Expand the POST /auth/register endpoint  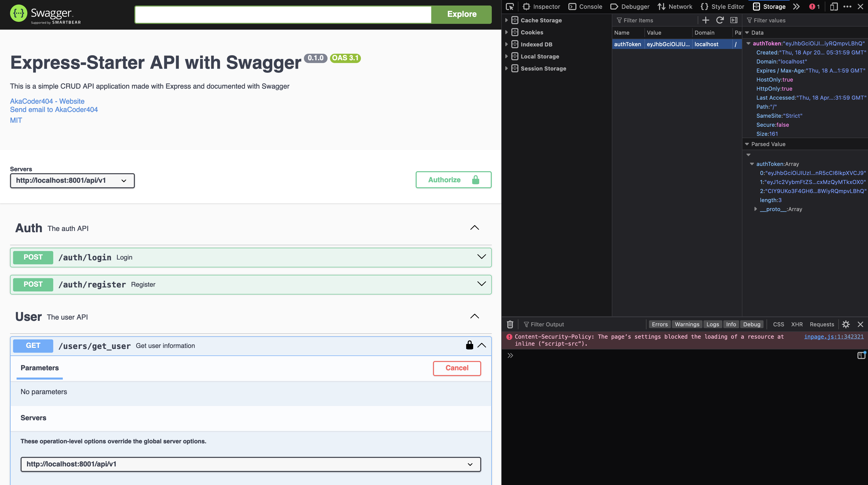click(x=251, y=285)
